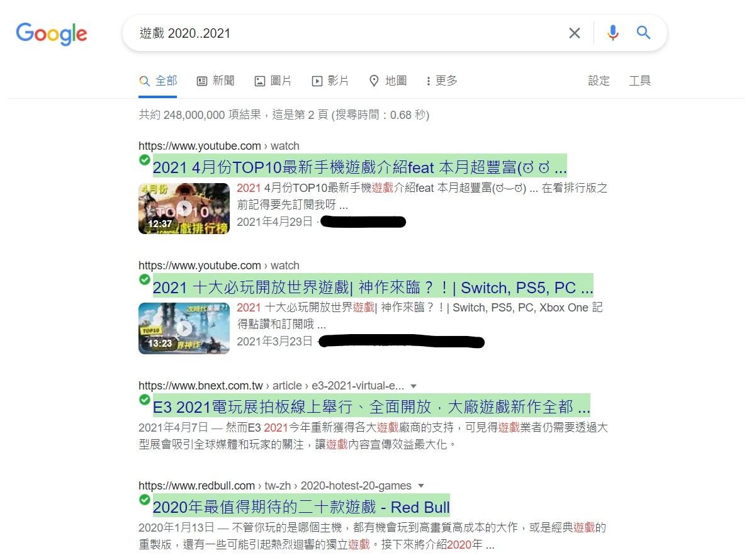Click green check icon beside 十大必玩開放世界 result

click(145, 279)
